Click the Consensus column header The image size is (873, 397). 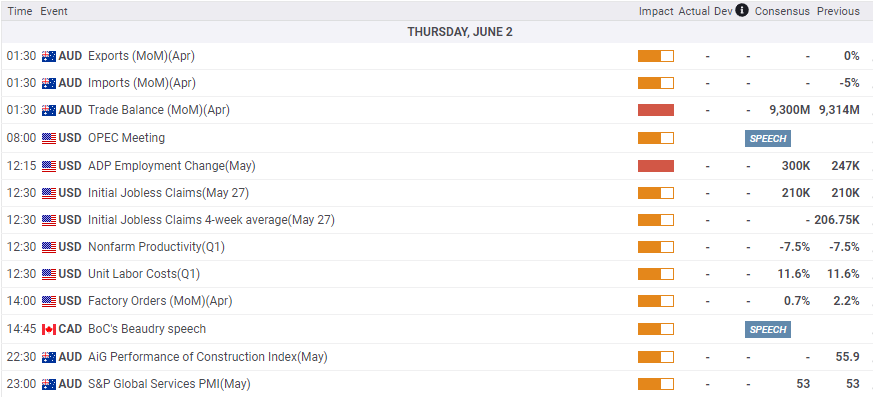click(x=782, y=11)
